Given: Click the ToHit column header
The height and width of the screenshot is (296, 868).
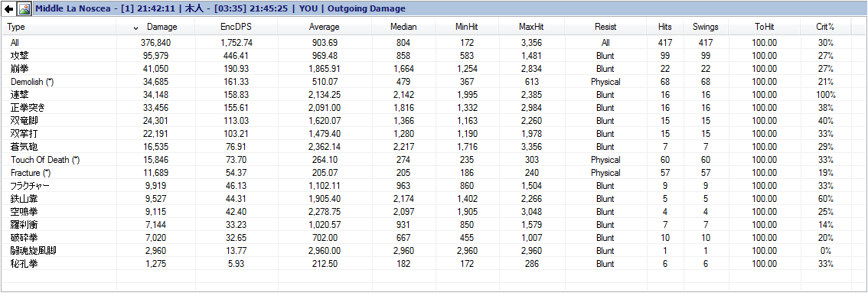Looking at the screenshot, I should point(764,27).
